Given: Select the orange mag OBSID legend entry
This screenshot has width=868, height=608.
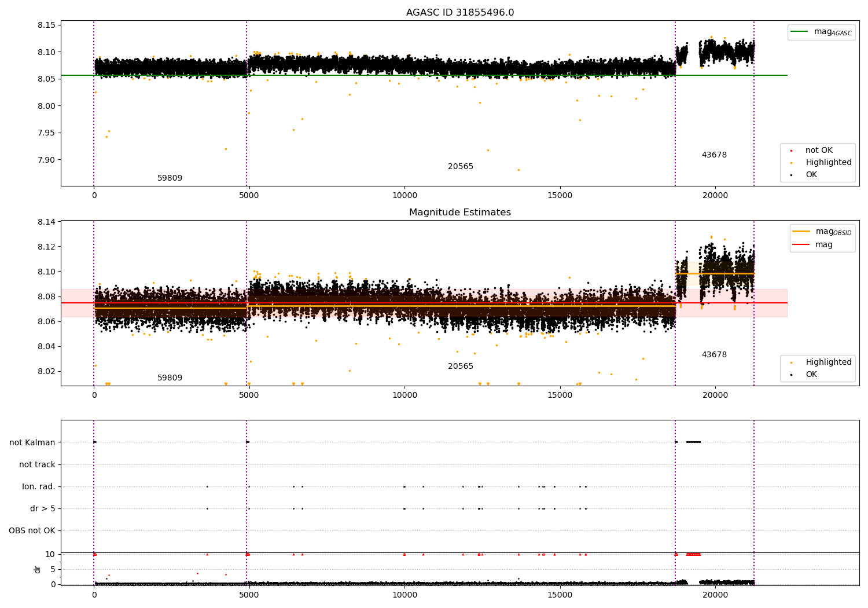Looking at the screenshot, I should (x=822, y=232).
